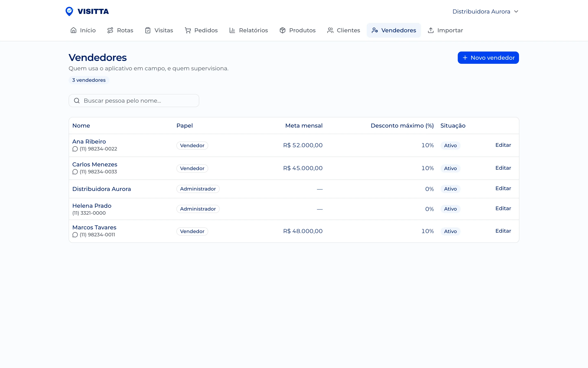588x368 pixels.
Task: Click the Nome column header
Action: click(81, 126)
